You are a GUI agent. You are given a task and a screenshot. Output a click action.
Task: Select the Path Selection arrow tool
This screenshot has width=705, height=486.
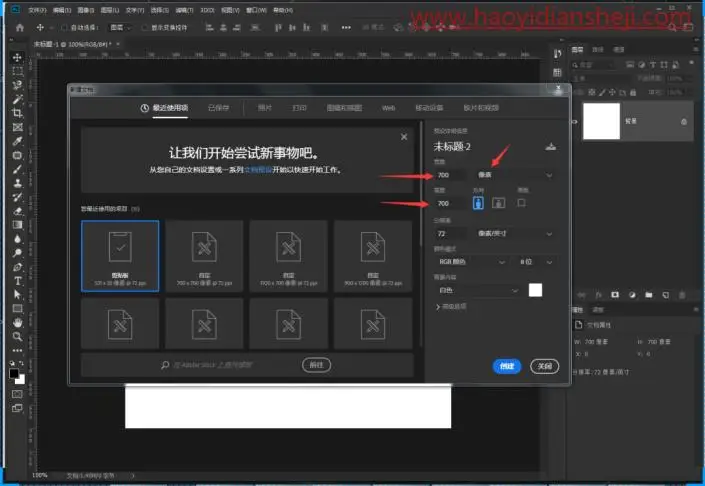tap(17, 294)
